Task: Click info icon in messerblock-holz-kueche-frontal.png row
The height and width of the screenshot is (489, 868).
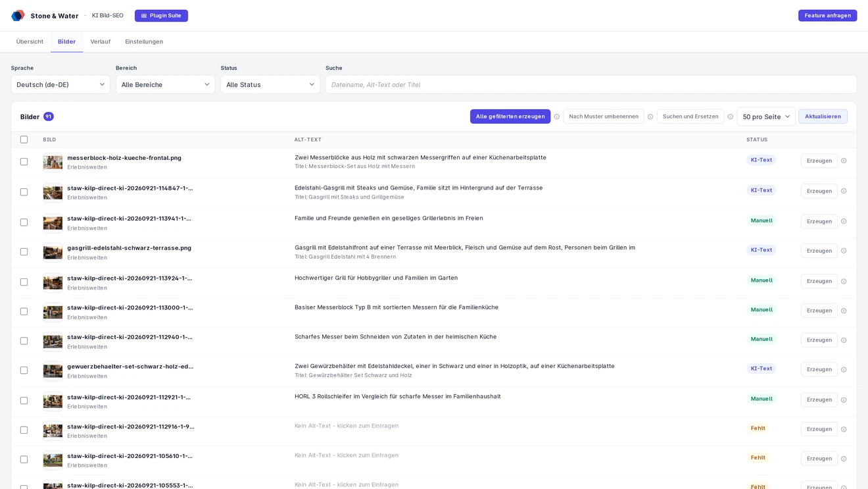Action: [x=844, y=161]
